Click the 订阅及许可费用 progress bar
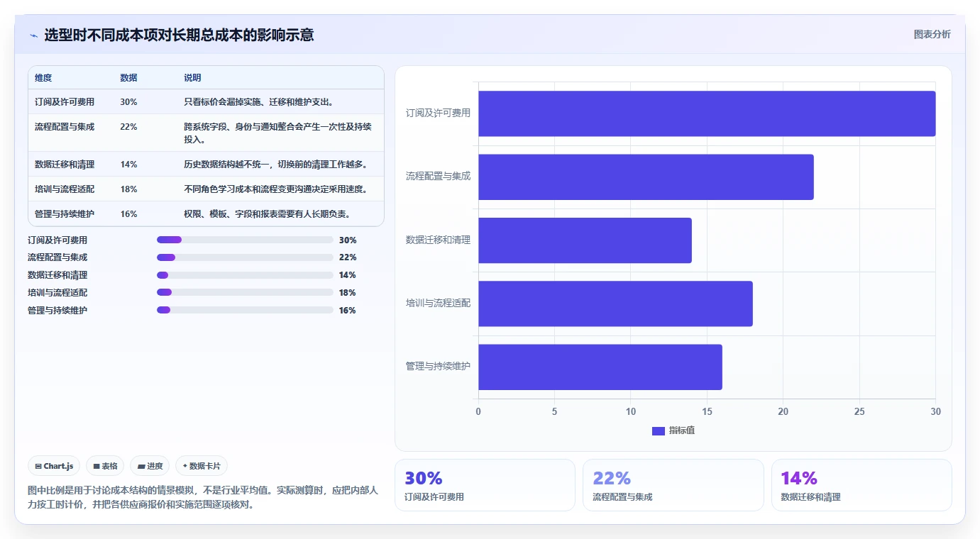 point(245,240)
